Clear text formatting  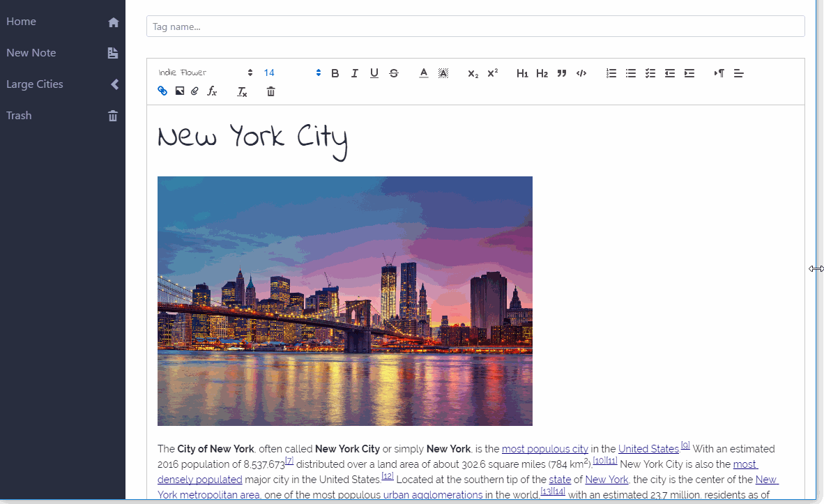coord(242,92)
